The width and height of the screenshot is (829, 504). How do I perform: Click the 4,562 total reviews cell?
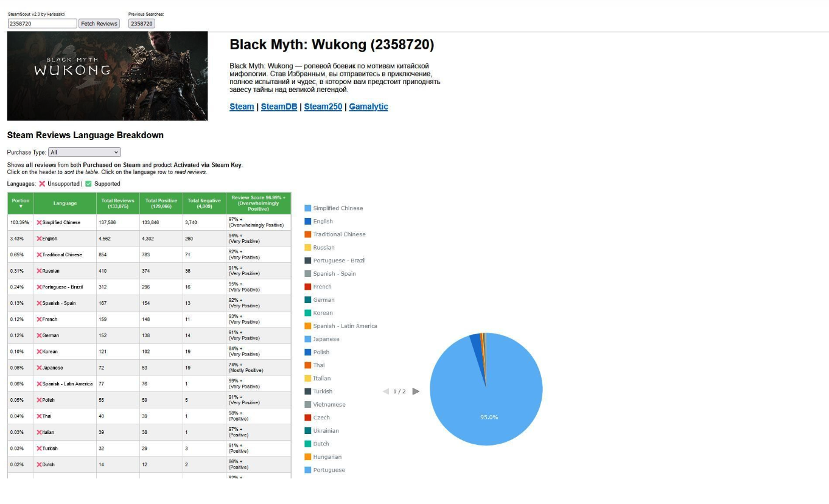coord(118,239)
